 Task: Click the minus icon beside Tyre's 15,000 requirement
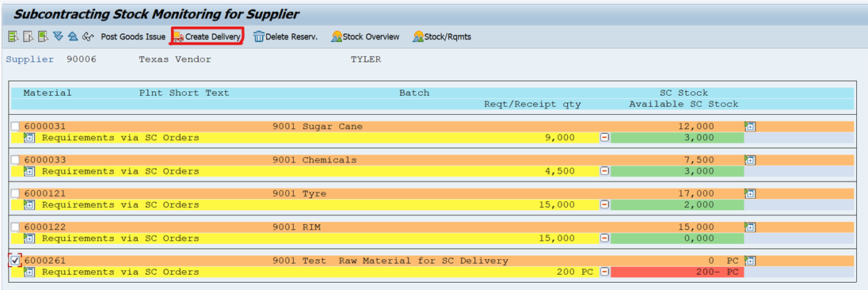tap(604, 204)
